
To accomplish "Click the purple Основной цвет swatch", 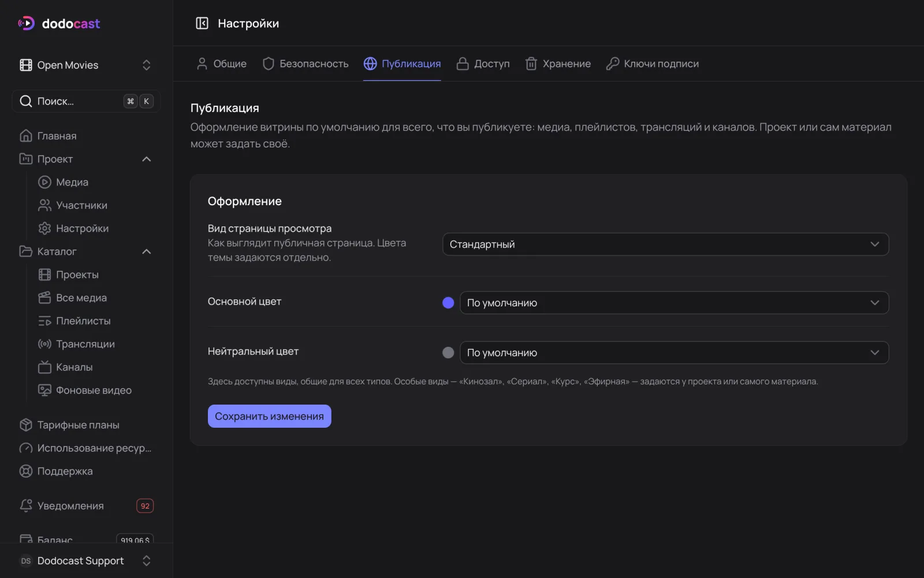I will (x=448, y=303).
